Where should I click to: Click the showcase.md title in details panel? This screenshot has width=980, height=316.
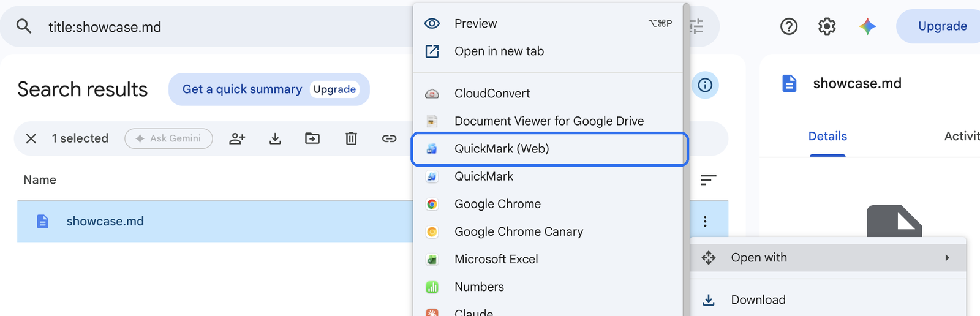pos(857,83)
